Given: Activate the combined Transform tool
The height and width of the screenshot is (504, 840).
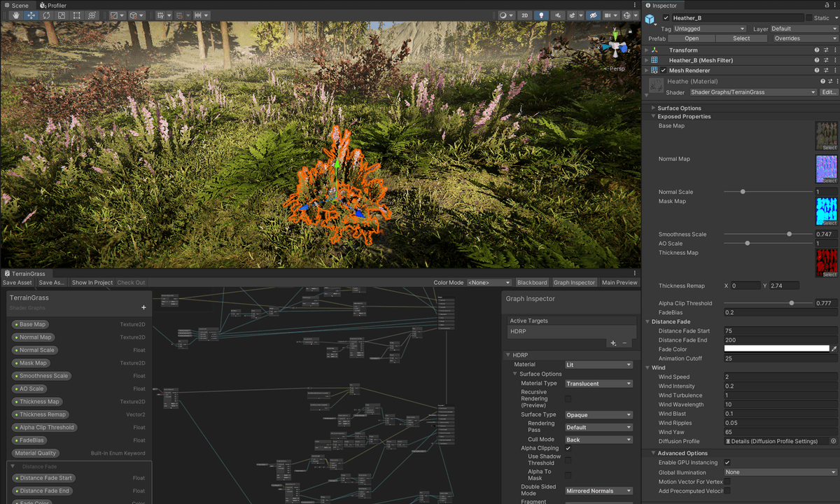Looking at the screenshot, I should coord(92,15).
